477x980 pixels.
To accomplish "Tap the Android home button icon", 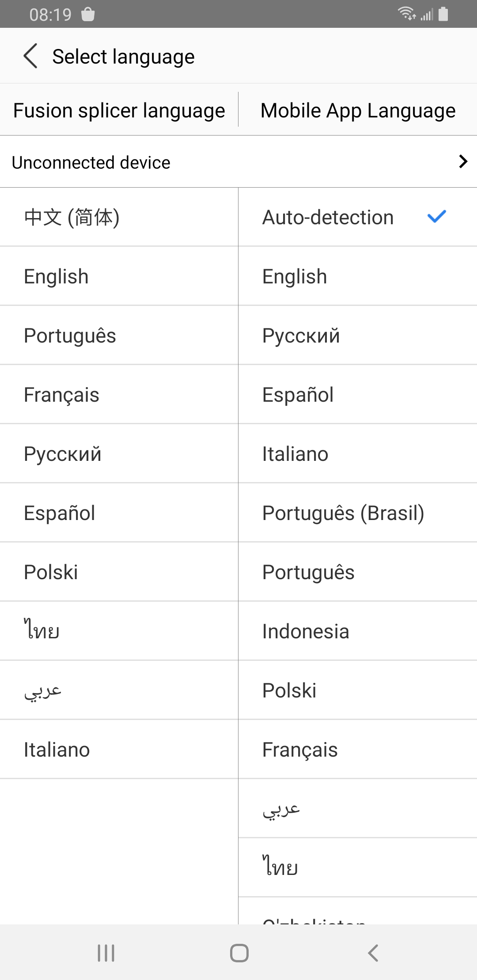I will click(x=239, y=953).
